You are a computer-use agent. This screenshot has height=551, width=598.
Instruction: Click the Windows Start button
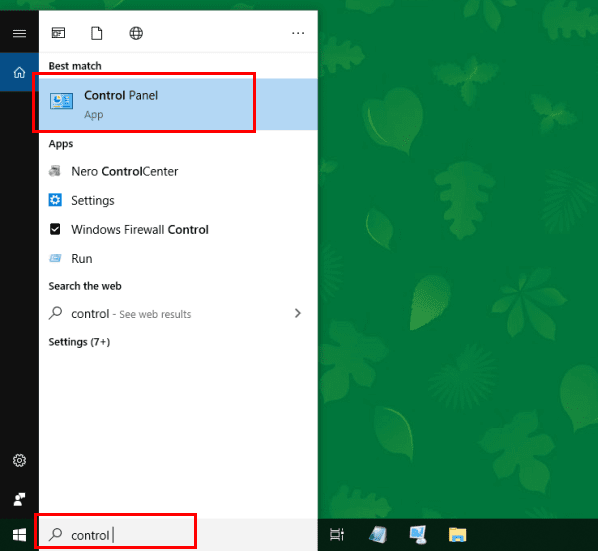[x=19, y=535]
